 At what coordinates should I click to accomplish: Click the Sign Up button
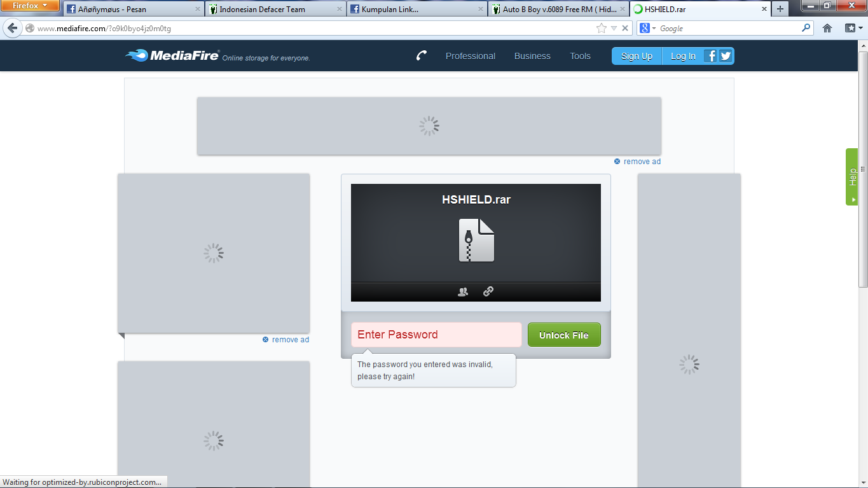pos(637,56)
